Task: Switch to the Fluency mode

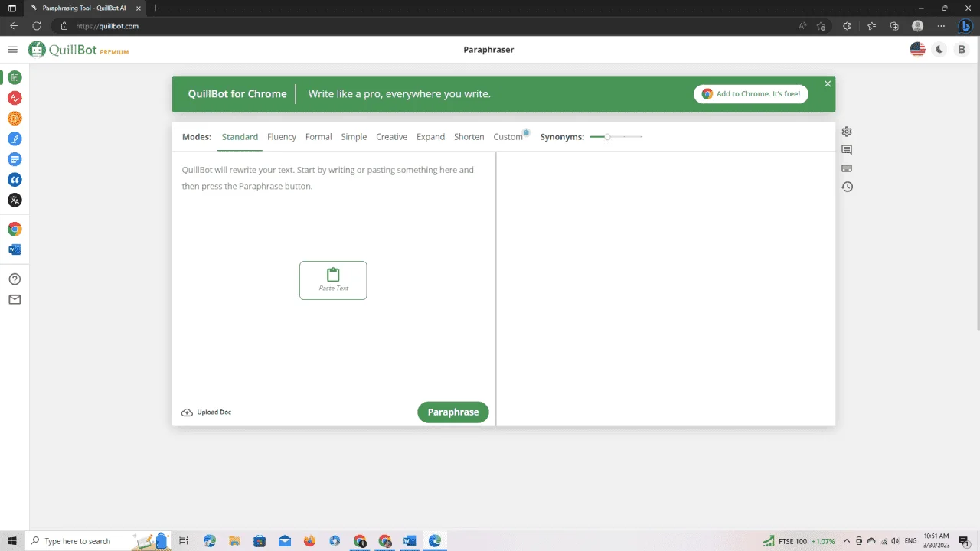Action: pyautogui.click(x=282, y=137)
